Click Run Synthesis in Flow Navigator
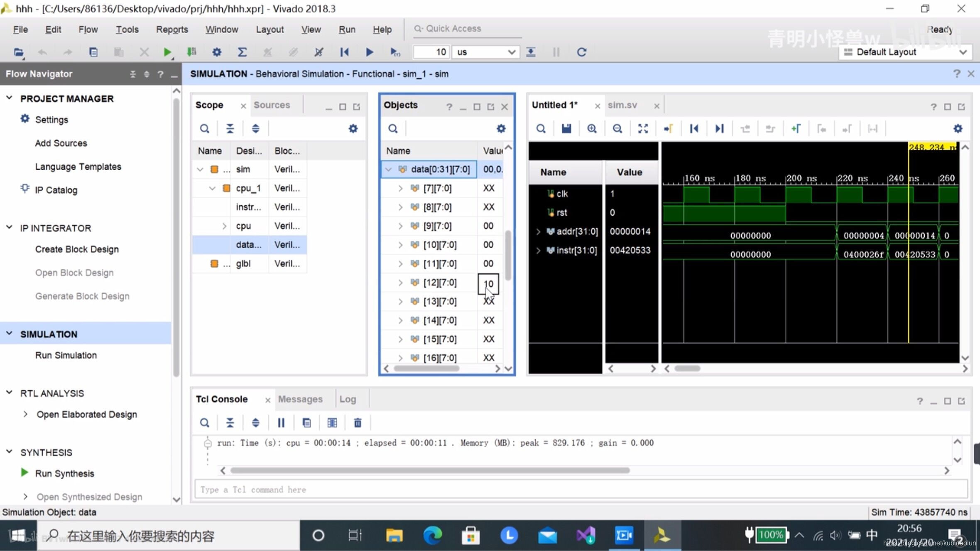 65,473
